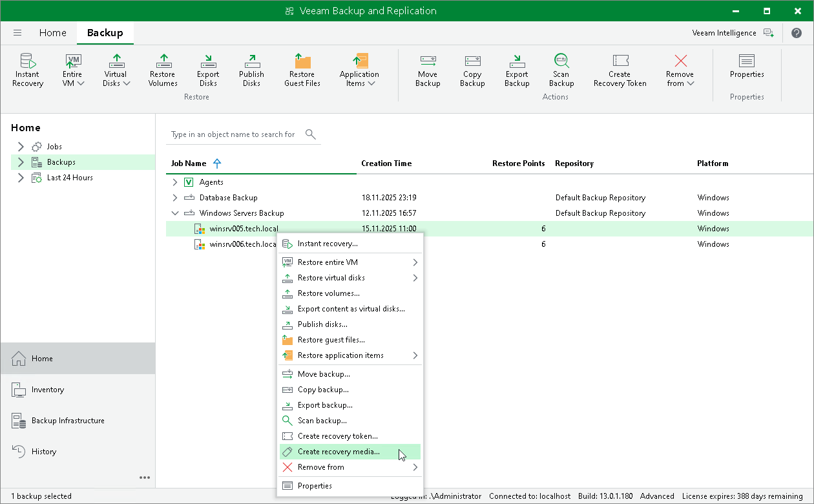
Task: Choose Create recovery token menu entry
Action: point(350,436)
